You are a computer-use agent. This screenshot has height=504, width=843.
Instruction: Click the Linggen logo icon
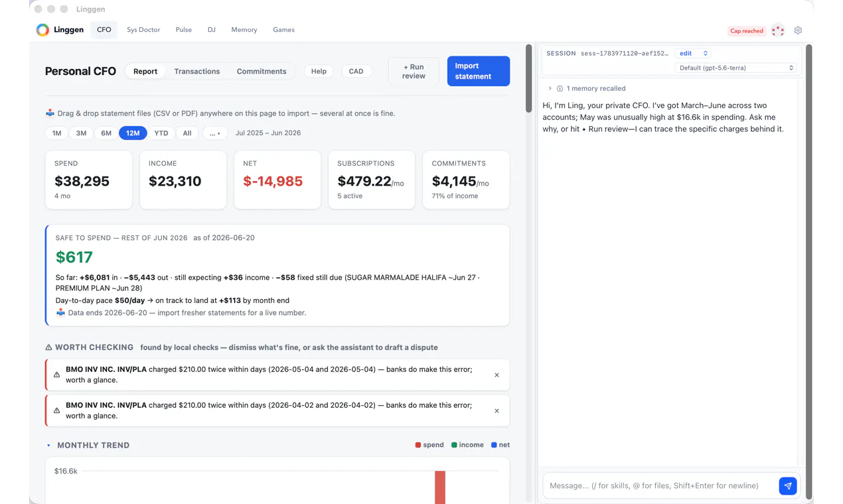pos(42,30)
